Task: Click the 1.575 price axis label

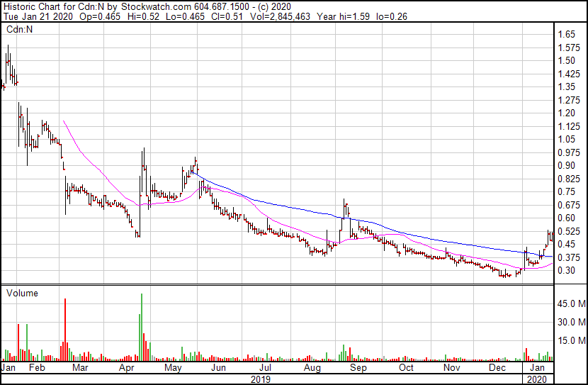Action: tap(569, 48)
